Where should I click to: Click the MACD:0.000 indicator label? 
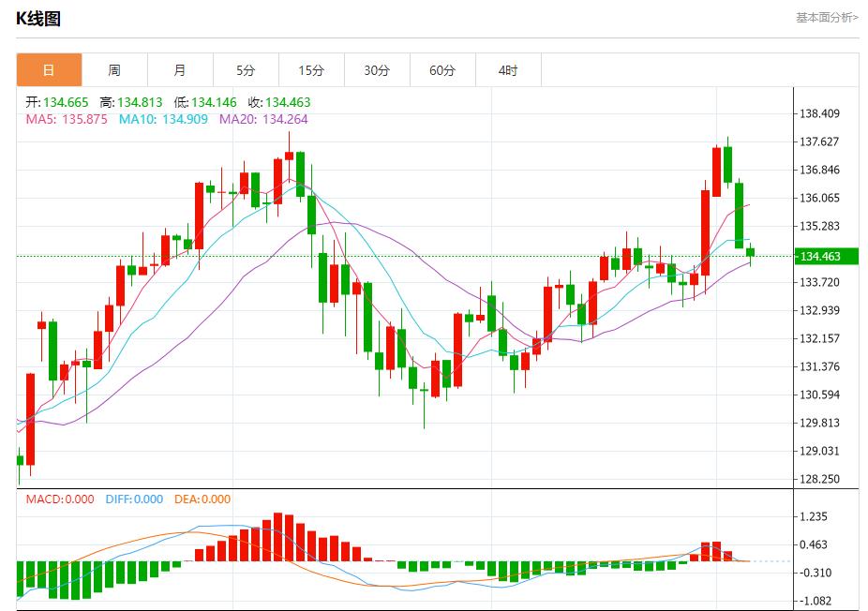tap(60, 499)
